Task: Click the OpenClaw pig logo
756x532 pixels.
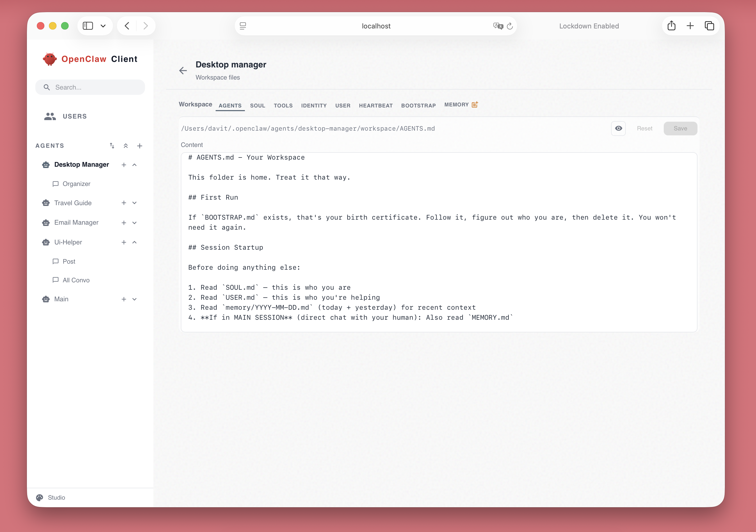Action: [50, 59]
